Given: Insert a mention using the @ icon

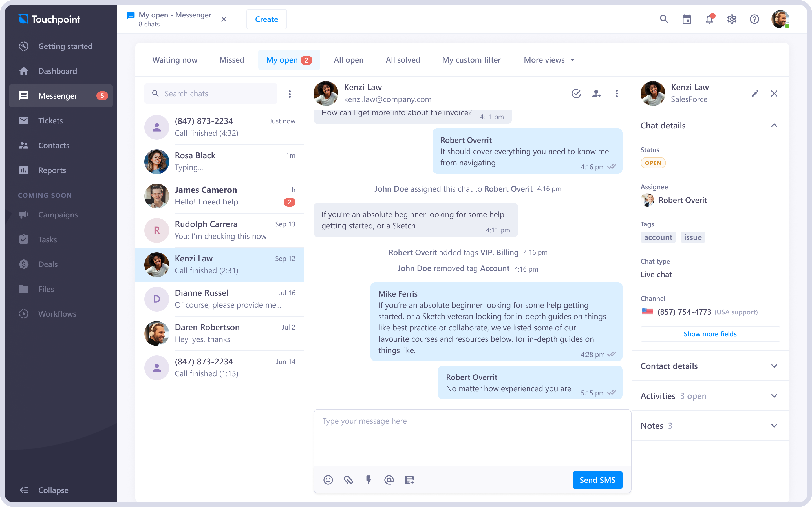Looking at the screenshot, I should [x=389, y=479].
